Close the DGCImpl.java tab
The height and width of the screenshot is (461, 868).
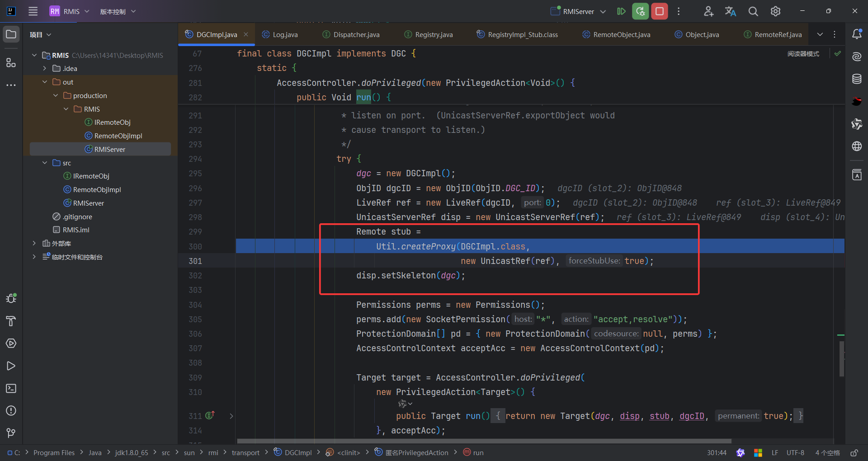pyautogui.click(x=246, y=34)
